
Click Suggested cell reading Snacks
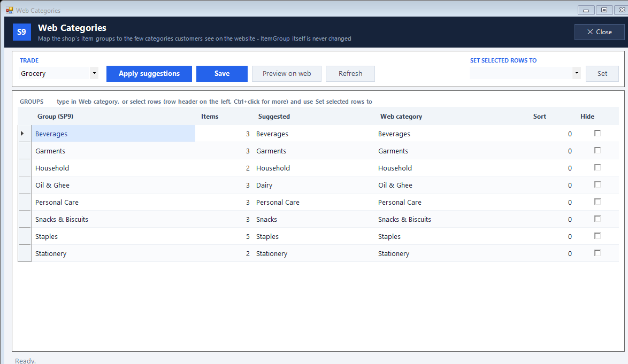click(313, 219)
